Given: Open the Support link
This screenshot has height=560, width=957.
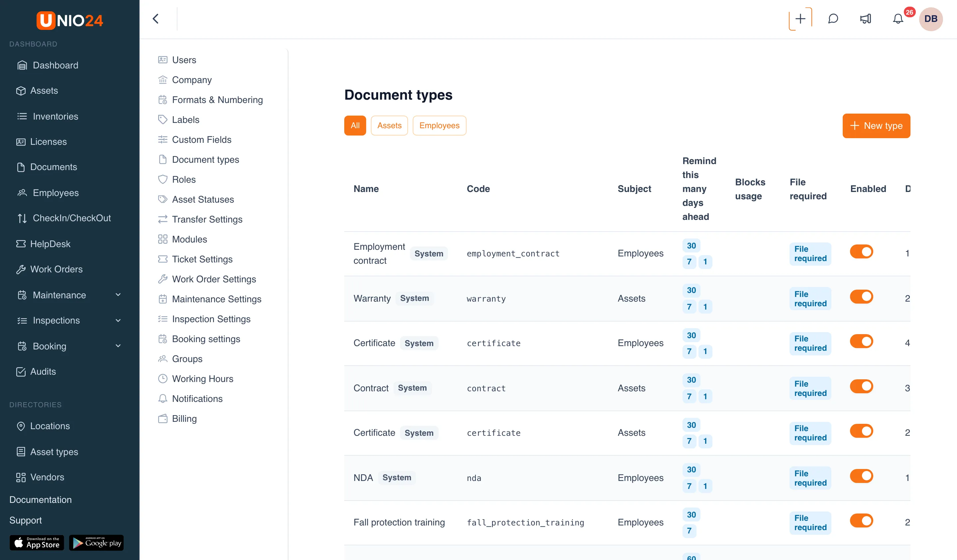Looking at the screenshot, I should pyautogui.click(x=26, y=520).
